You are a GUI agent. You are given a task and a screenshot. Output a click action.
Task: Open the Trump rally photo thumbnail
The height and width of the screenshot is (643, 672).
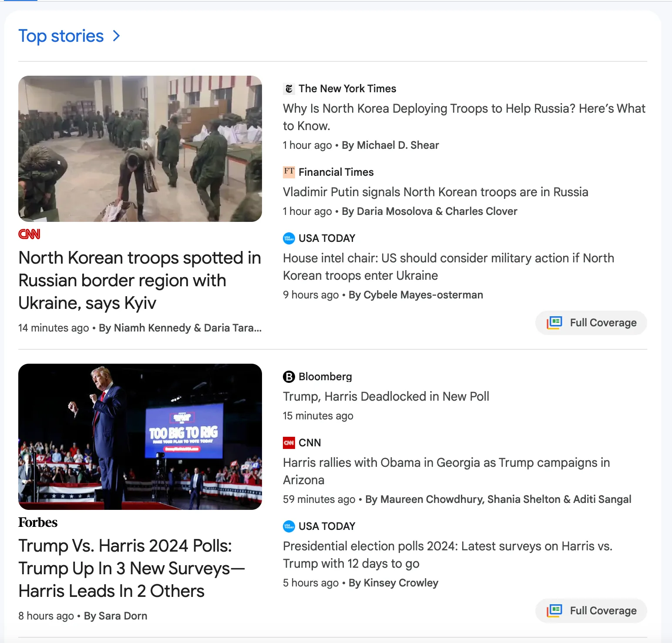(140, 437)
